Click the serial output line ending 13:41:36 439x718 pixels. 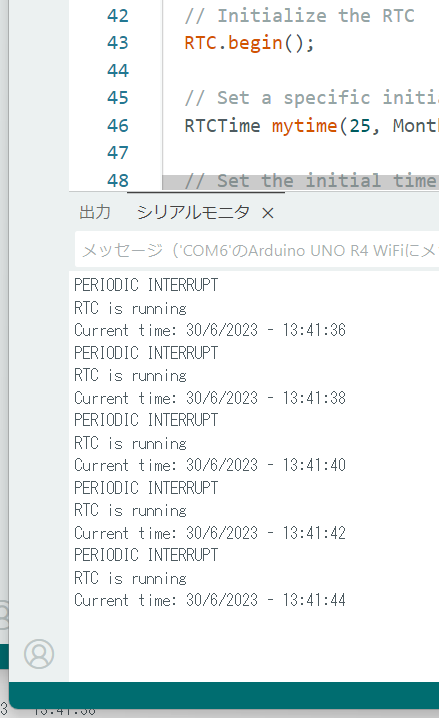pos(210,330)
